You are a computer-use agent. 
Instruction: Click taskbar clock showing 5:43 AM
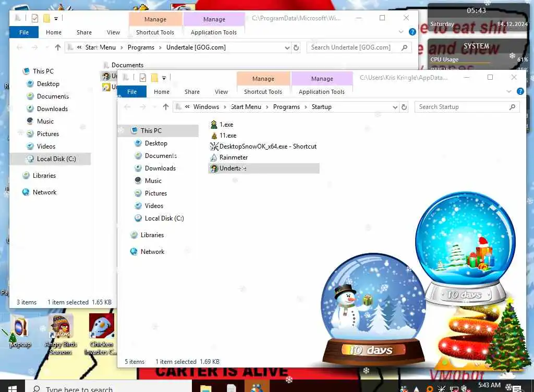point(489,385)
